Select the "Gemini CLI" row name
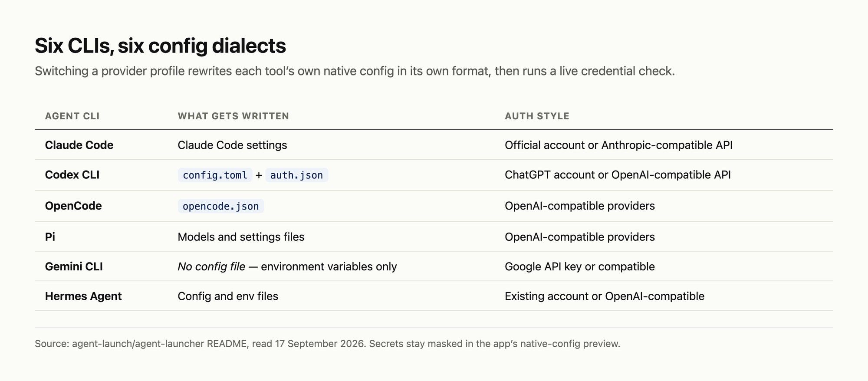Screen dimensions: 868x381 [x=74, y=266]
